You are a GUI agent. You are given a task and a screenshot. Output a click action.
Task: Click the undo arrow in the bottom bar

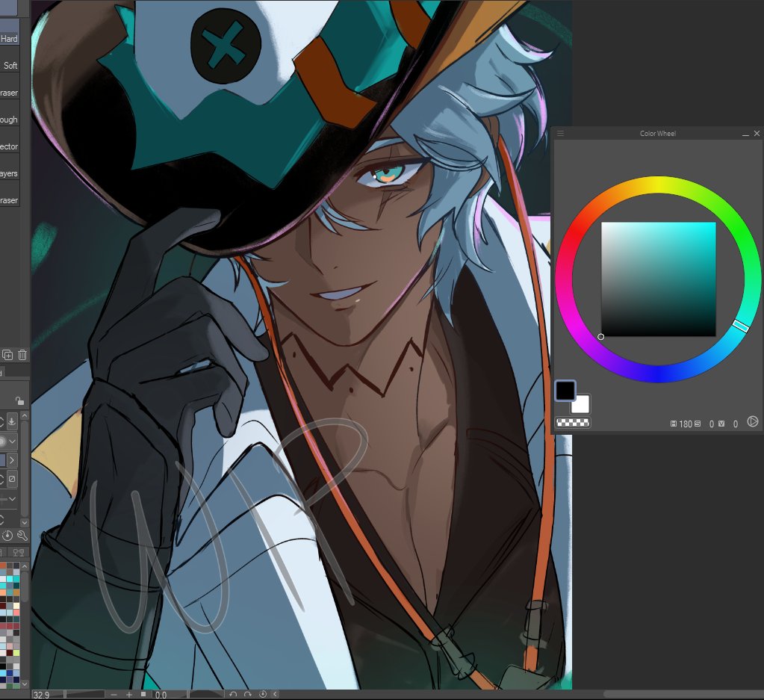(234, 693)
